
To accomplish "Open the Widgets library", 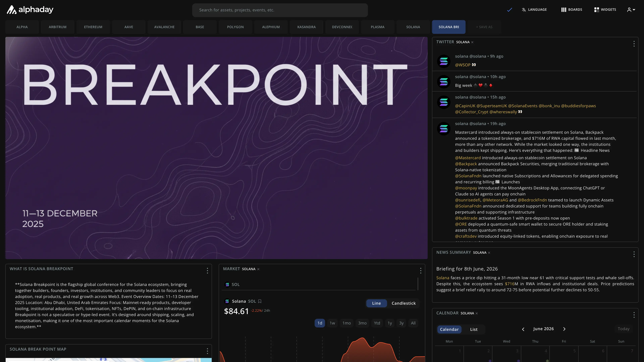I will click(605, 10).
